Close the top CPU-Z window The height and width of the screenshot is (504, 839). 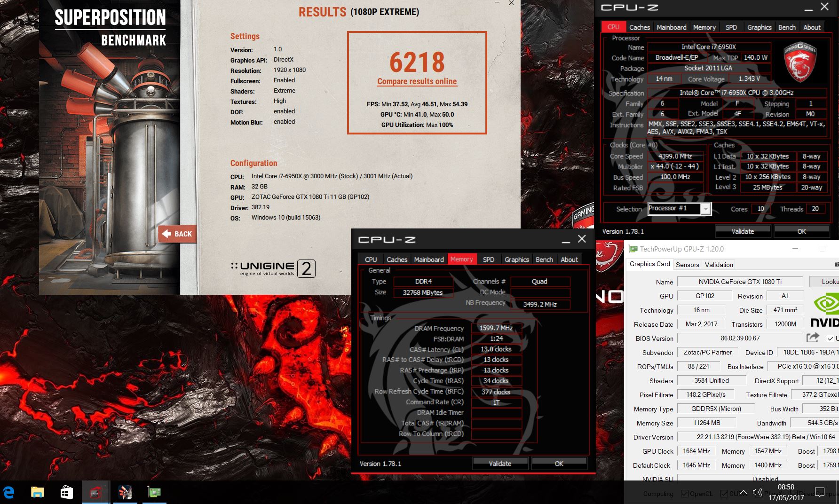tap(824, 7)
